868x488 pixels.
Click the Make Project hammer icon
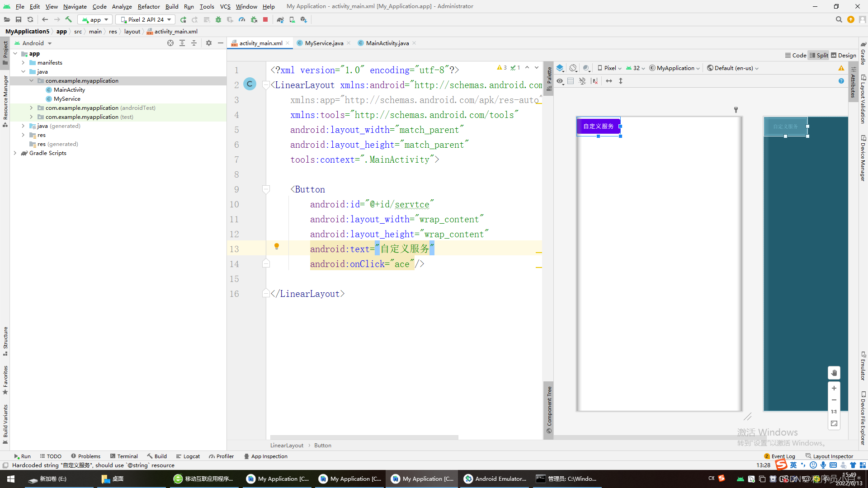pos(69,19)
